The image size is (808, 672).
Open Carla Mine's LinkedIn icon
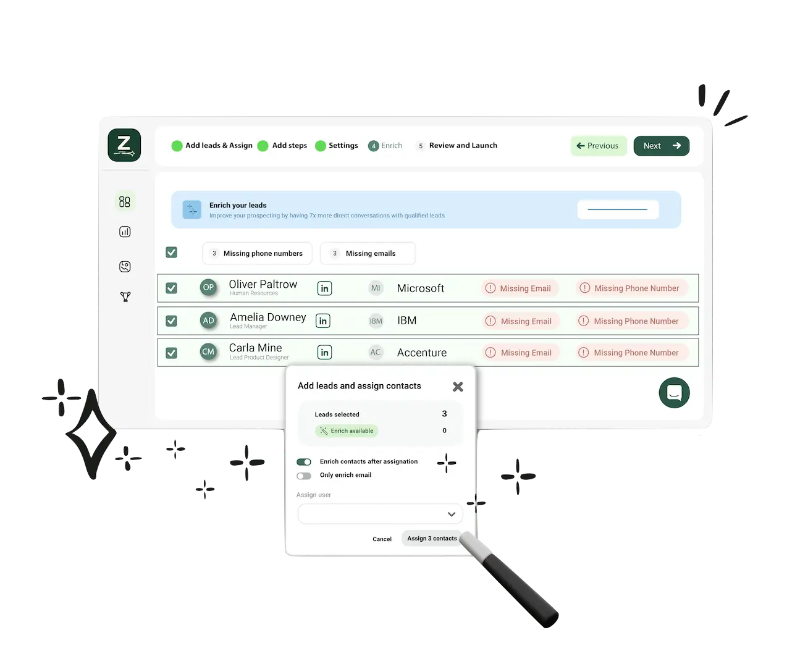[x=324, y=353]
